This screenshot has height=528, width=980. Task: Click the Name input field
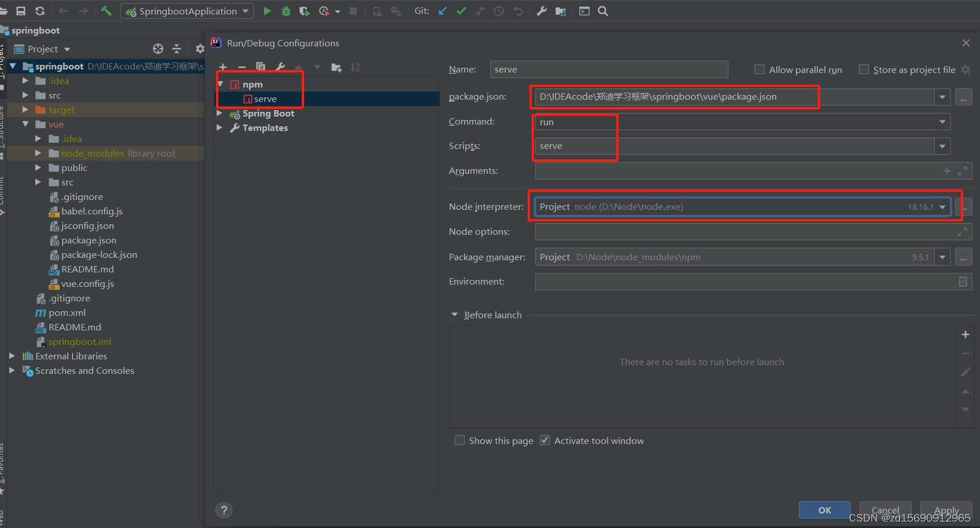pyautogui.click(x=609, y=70)
